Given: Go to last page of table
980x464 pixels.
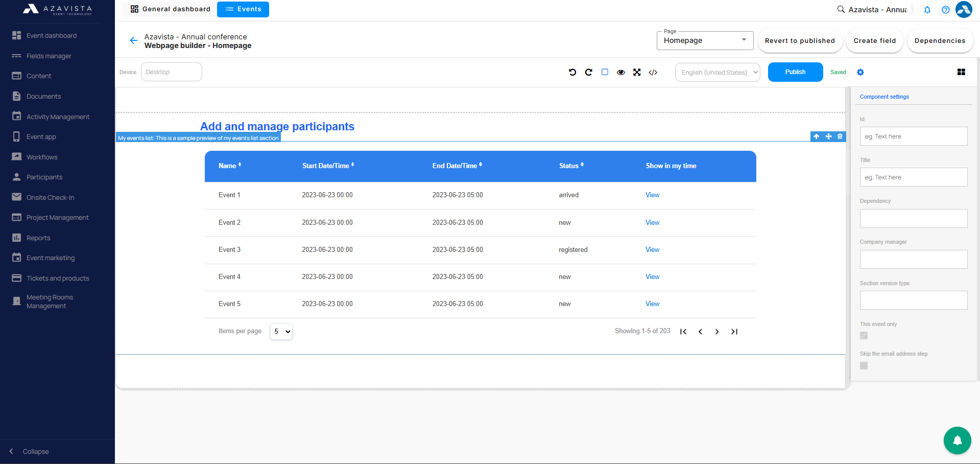Looking at the screenshot, I should click(734, 332).
